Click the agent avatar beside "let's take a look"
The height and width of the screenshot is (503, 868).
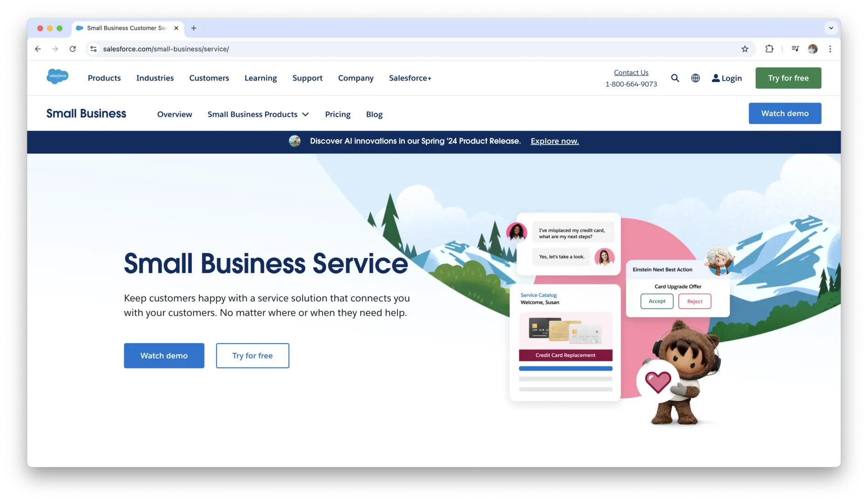pos(604,257)
